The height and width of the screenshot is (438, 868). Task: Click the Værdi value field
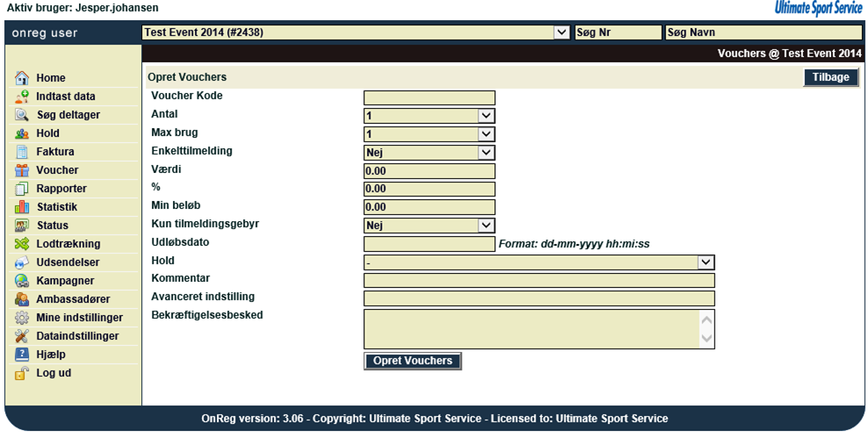pyautogui.click(x=429, y=171)
